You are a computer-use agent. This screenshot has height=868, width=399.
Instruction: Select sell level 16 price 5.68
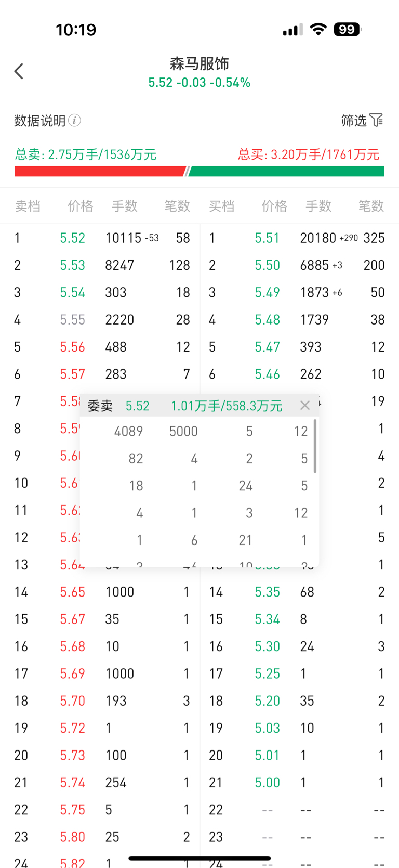(x=72, y=646)
